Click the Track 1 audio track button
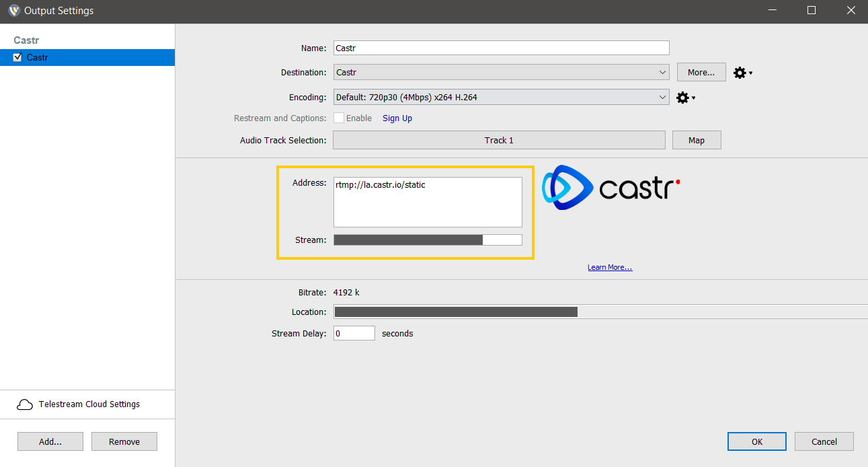This screenshot has width=868, height=467. click(x=499, y=140)
